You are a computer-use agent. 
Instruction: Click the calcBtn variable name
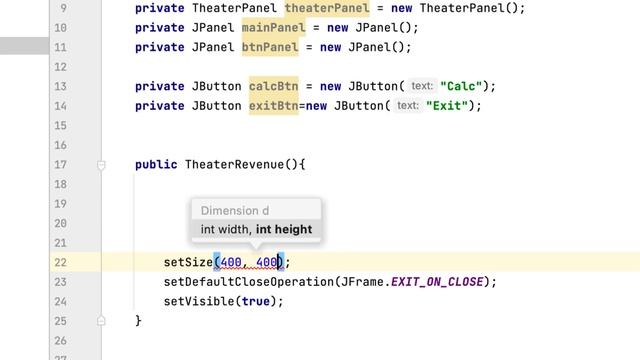(273, 87)
